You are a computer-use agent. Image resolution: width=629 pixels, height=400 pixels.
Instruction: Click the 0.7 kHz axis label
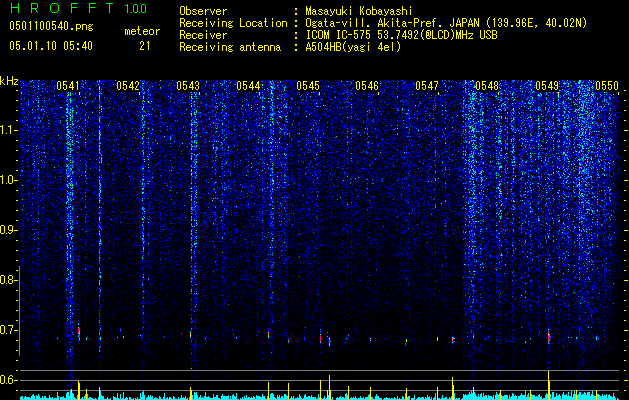pos(8,330)
